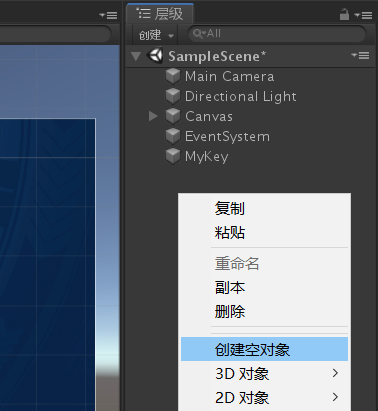Select the Main Camera object
Screen dimensions: 378x411
pyautogui.click(x=230, y=76)
